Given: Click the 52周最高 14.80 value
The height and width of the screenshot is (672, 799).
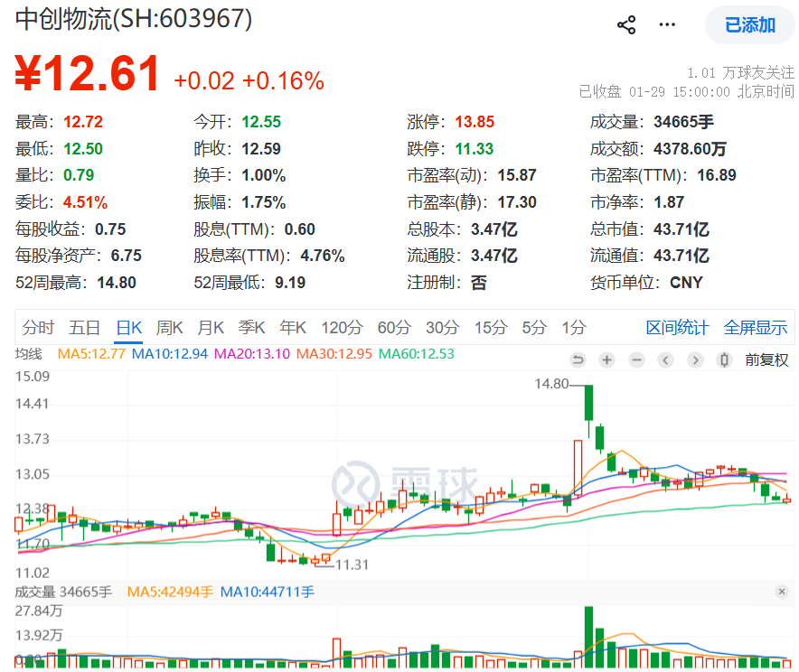Looking at the screenshot, I should tap(117, 283).
